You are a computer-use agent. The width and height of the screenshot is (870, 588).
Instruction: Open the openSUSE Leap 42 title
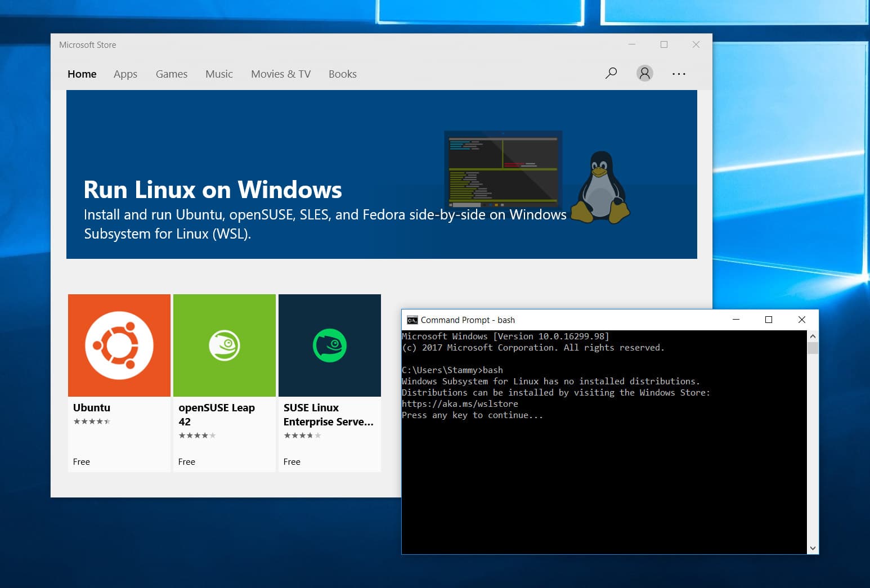[x=217, y=414]
